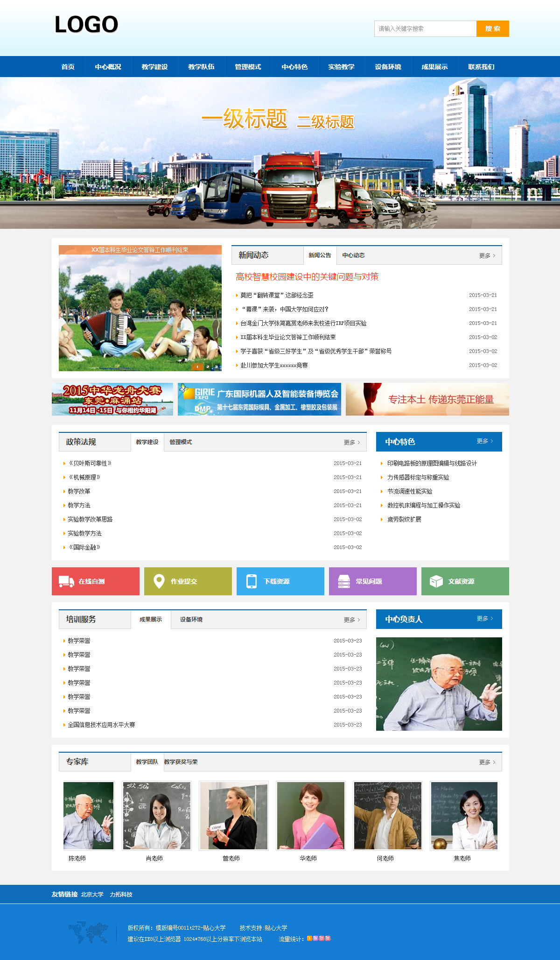The width and height of the screenshot is (560, 960).
Task: Click the traffic statistics counter icon
Action: pyautogui.click(x=319, y=939)
